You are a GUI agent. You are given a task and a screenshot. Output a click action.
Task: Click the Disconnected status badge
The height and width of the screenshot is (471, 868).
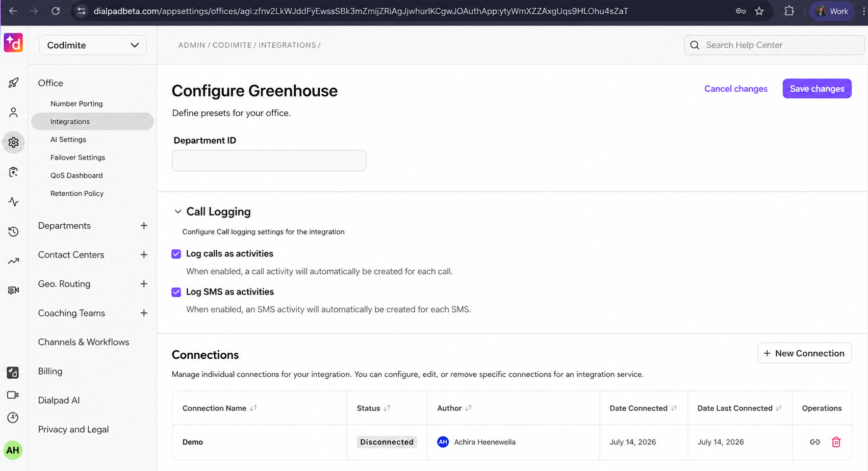(x=387, y=442)
